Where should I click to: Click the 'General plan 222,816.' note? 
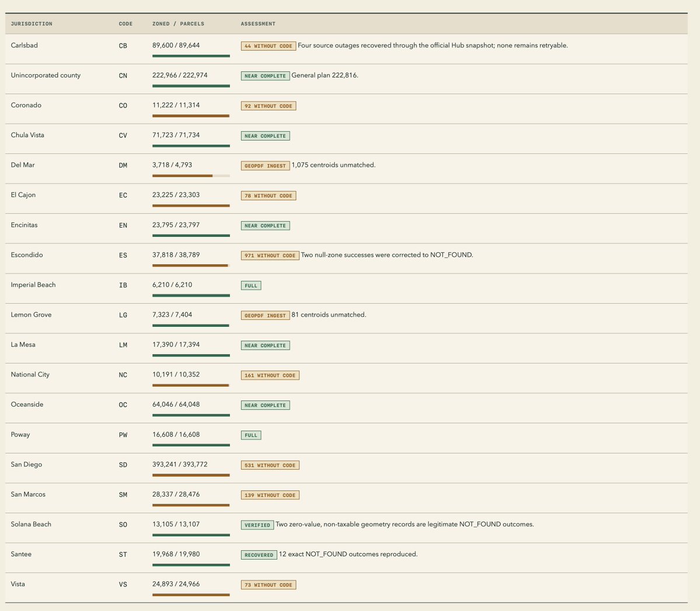[x=325, y=75]
